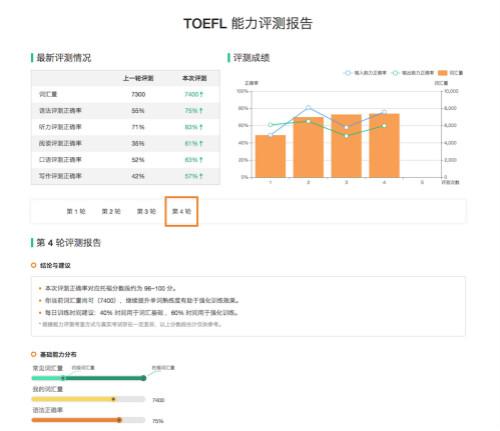The height and width of the screenshot is (431, 500).
Task: Select the 第4轮 tab
Action: coord(181,211)
